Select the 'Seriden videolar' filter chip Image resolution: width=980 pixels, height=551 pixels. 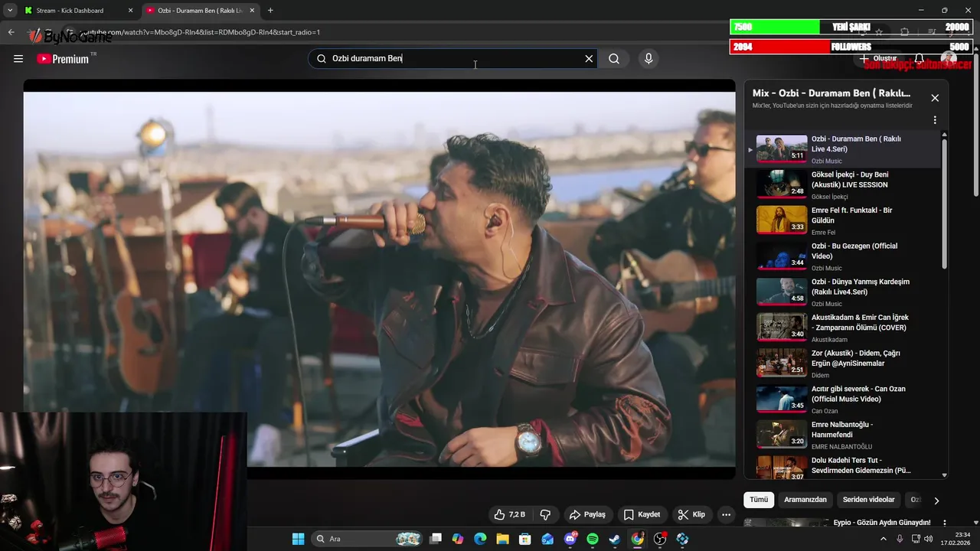point(868,500)
